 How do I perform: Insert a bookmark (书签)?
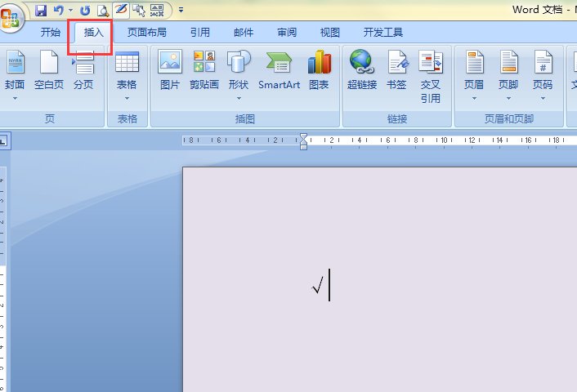(x=396, y=70)
